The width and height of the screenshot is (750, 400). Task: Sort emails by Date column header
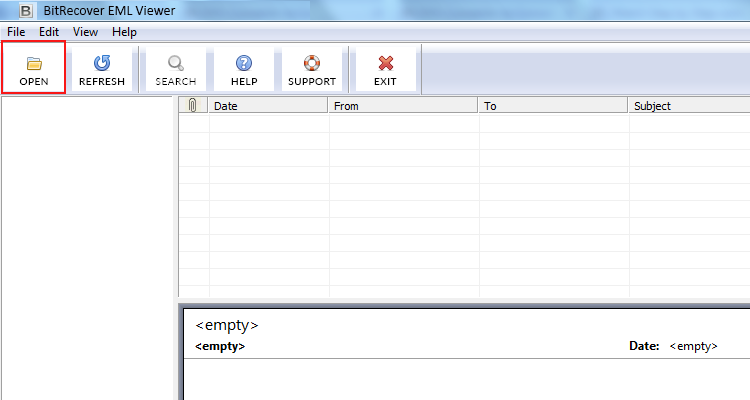(x=268, y=105)
